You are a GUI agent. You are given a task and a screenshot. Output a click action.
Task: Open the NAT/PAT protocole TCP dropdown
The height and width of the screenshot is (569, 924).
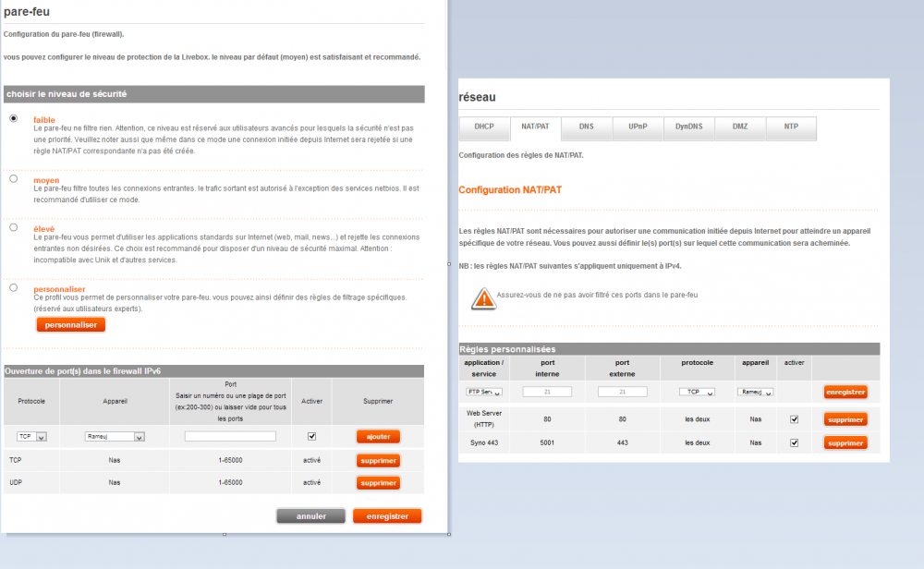tap(697, 392)
